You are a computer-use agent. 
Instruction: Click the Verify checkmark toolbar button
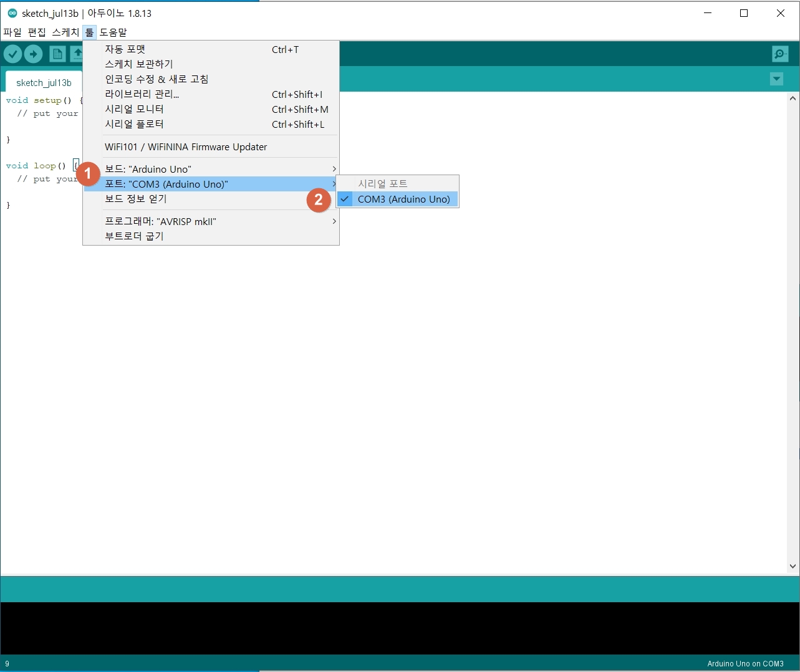point(13,54)
